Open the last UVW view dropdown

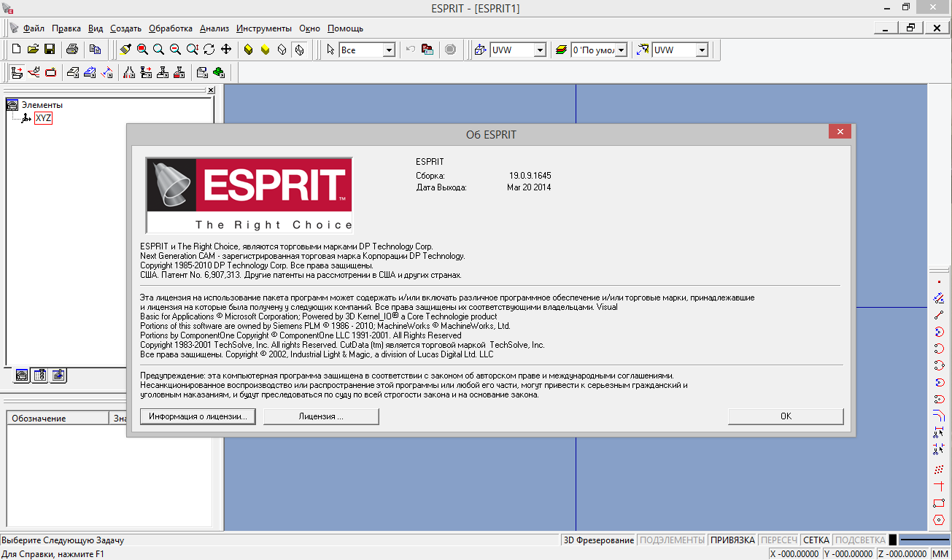click(702, 50)
